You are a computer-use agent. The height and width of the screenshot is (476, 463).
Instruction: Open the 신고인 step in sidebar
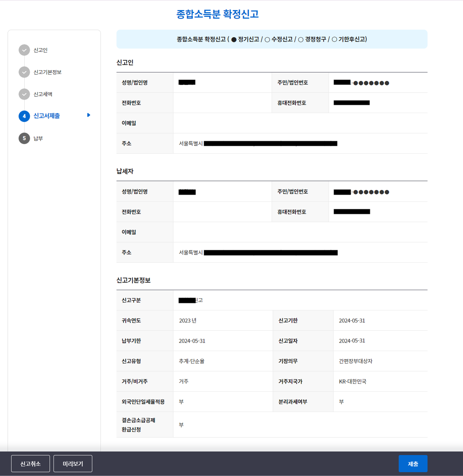point(40,50)
